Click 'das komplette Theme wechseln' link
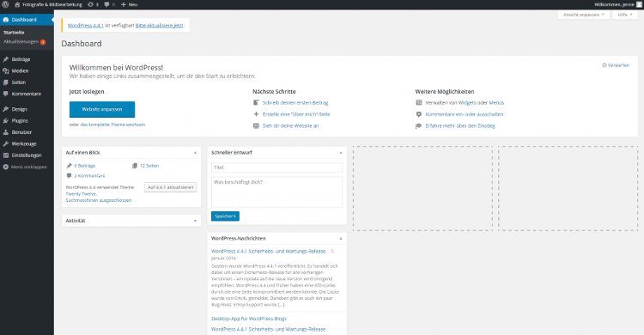This screenshot has width=644, height=335. [x=112, y=125]
